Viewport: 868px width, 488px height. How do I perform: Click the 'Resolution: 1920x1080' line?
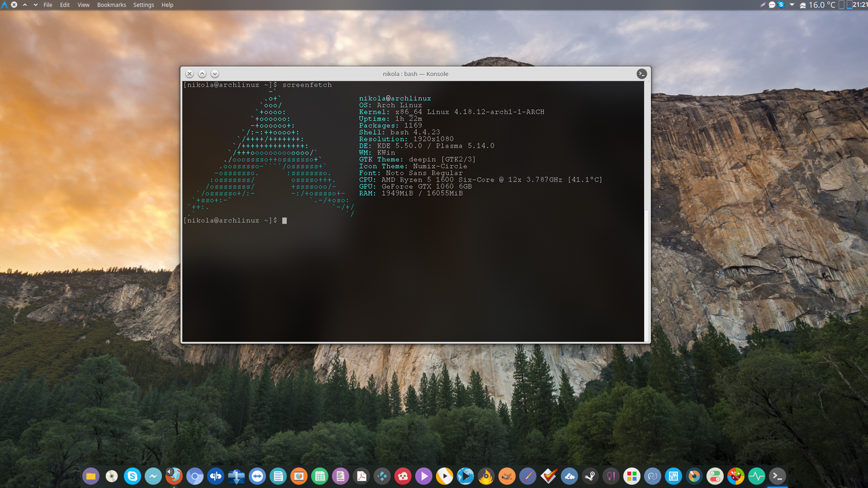(406, 139)
